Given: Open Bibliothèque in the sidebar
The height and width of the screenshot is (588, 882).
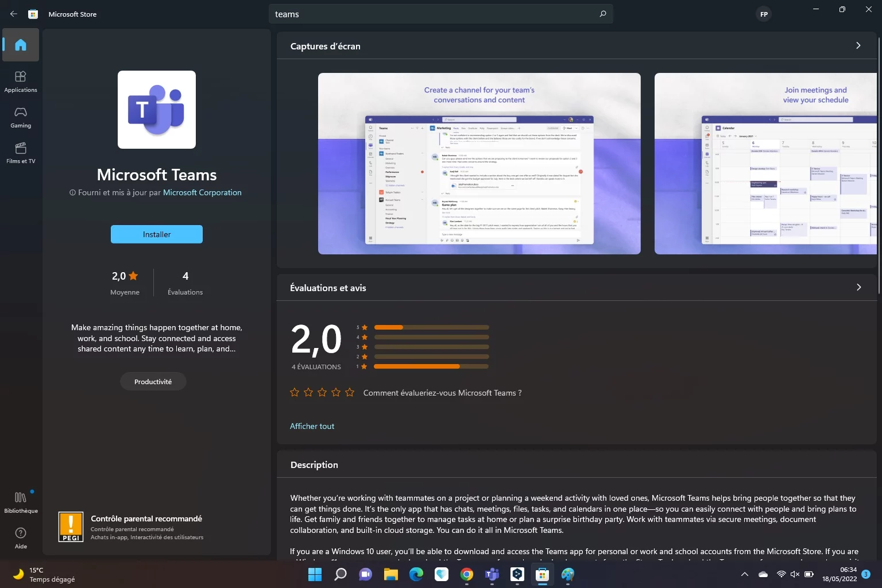Looking at the screenshot, I should coord(21,502).
